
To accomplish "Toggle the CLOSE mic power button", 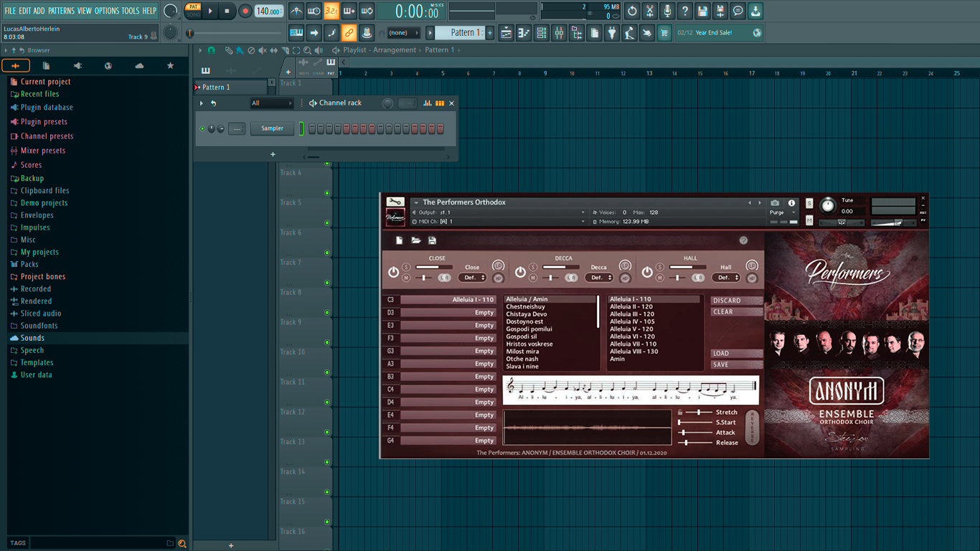I will [393, 273].
